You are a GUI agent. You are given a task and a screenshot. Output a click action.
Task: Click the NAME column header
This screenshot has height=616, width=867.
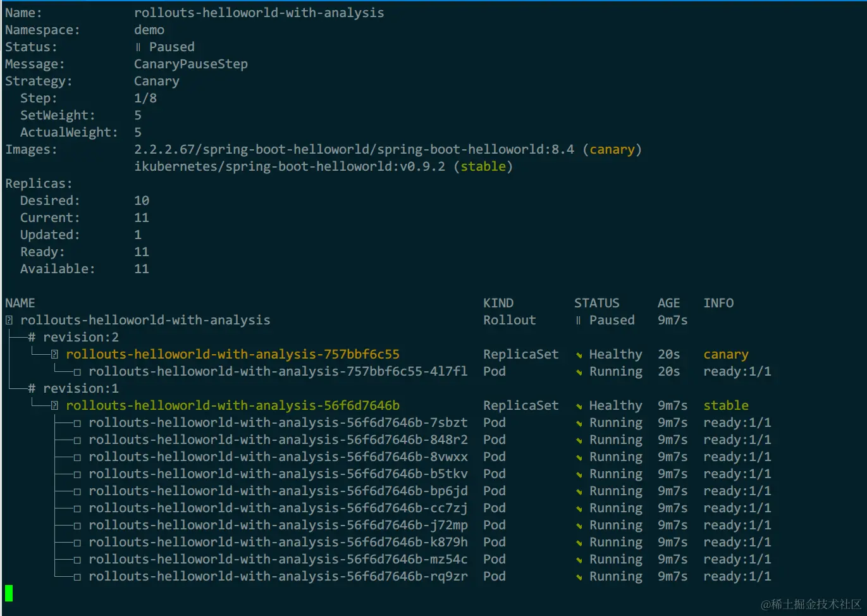20,303
